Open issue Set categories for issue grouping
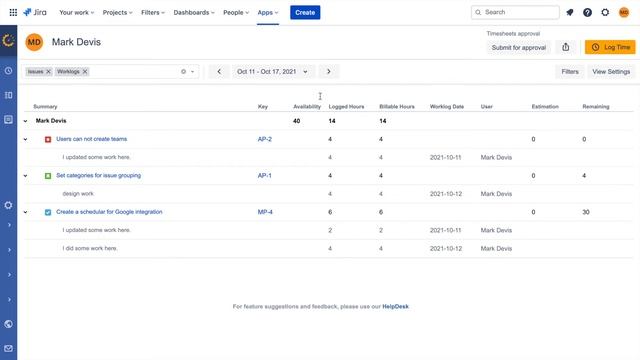Screen dimensions: 640x360 (98, 176)
